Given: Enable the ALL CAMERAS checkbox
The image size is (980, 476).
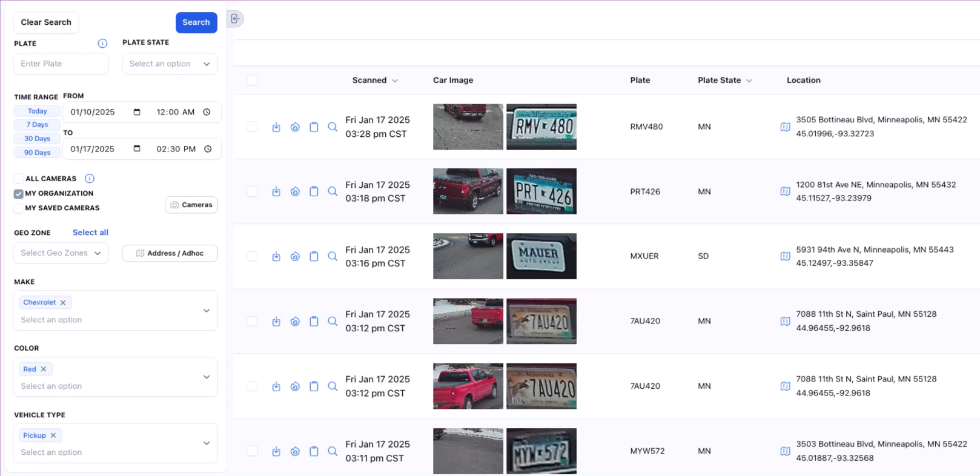Looking at the screenshot, I should pyautogui.click(x=19, y=179).
